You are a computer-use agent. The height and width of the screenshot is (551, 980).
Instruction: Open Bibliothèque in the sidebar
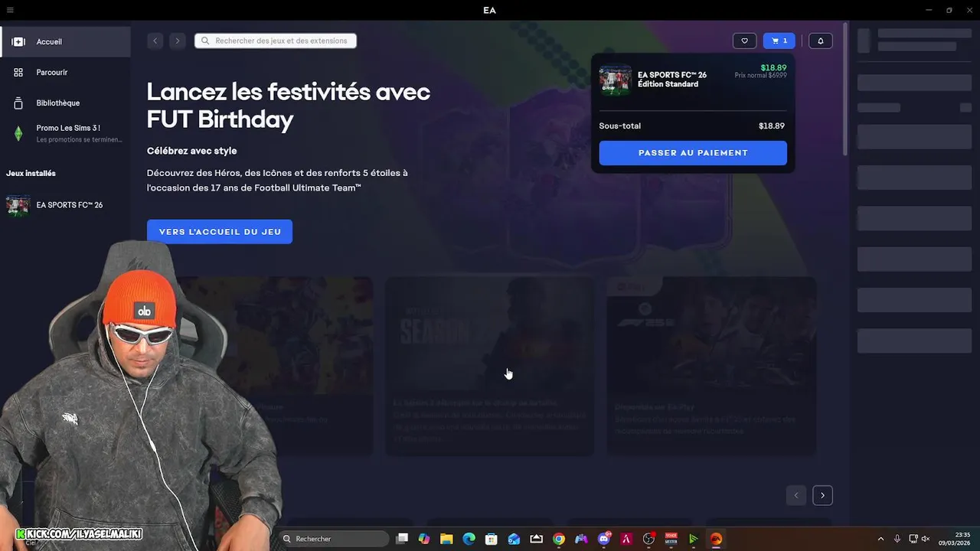pyautogui.click(x=65, y=103)
